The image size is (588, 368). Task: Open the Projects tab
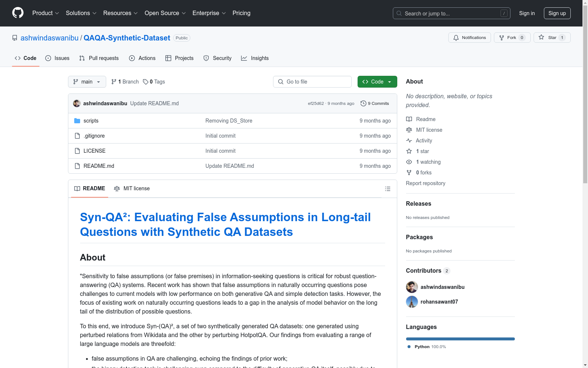point(179,58)
